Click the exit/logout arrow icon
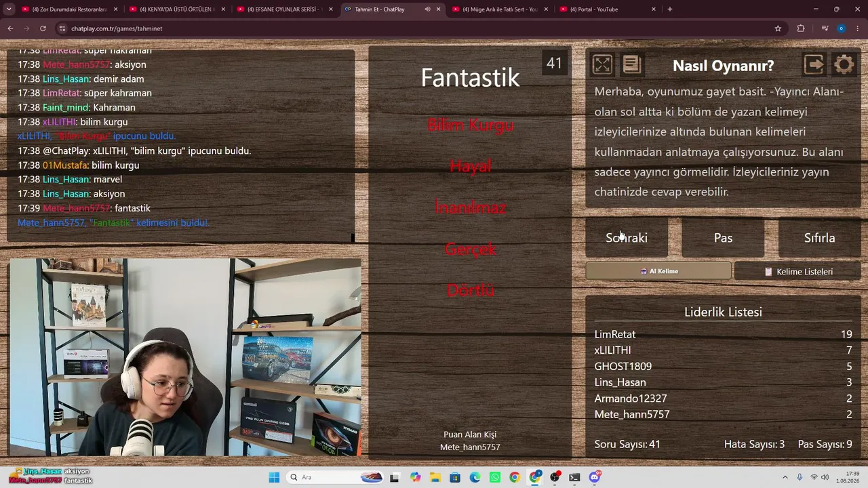 point(814,64)
